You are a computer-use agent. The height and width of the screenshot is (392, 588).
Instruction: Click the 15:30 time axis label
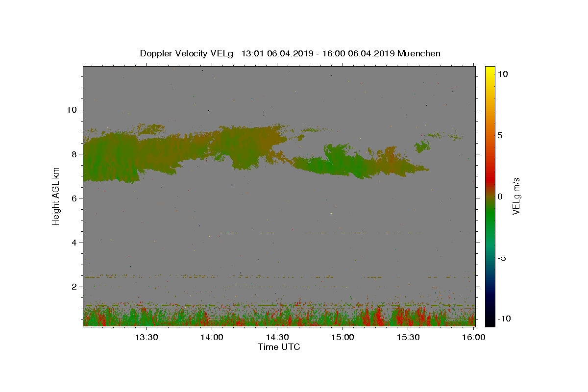click(408, 337)
